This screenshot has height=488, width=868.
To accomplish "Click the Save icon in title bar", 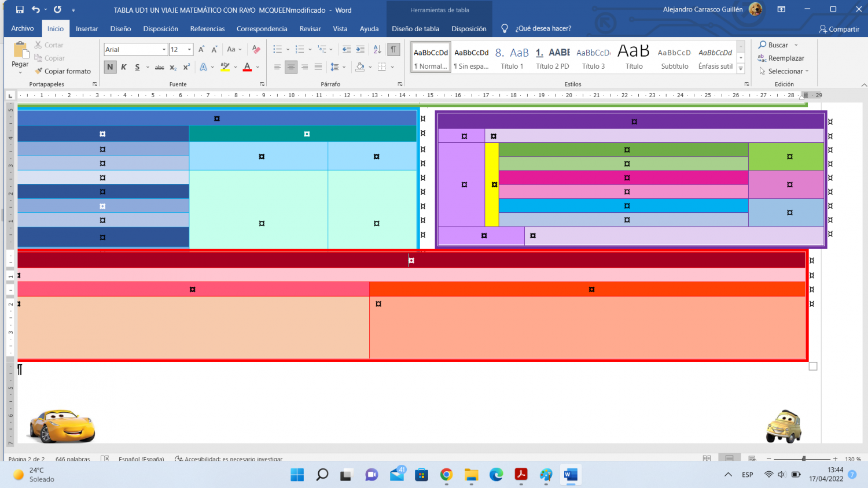I will click(20, 10).
